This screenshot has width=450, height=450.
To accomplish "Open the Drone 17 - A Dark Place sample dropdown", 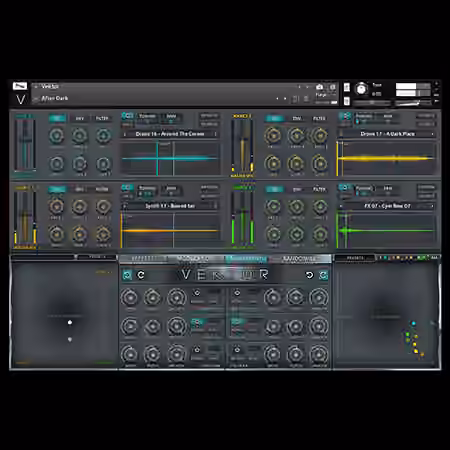I will pos(387,134).
